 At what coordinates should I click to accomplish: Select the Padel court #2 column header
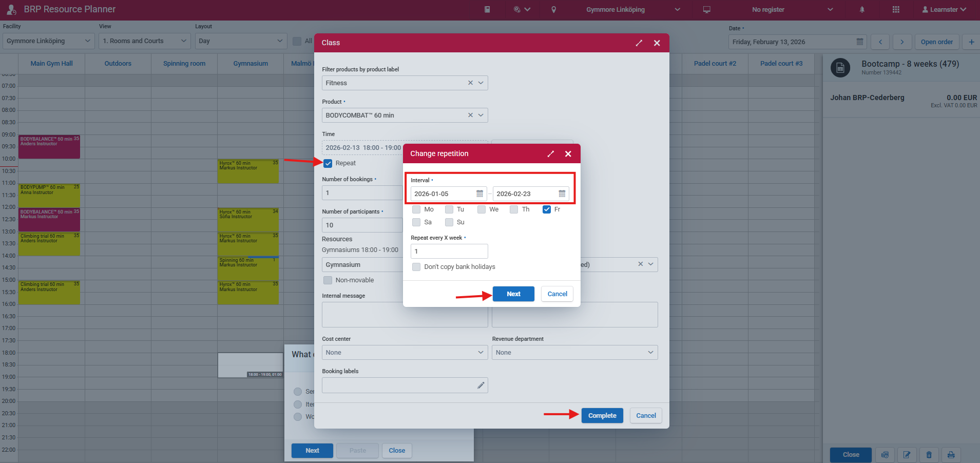[x=715, y=64]
